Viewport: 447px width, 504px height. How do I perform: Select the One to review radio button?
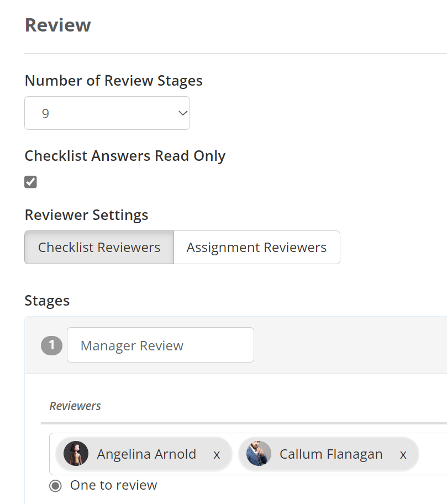tap(55, 485)
